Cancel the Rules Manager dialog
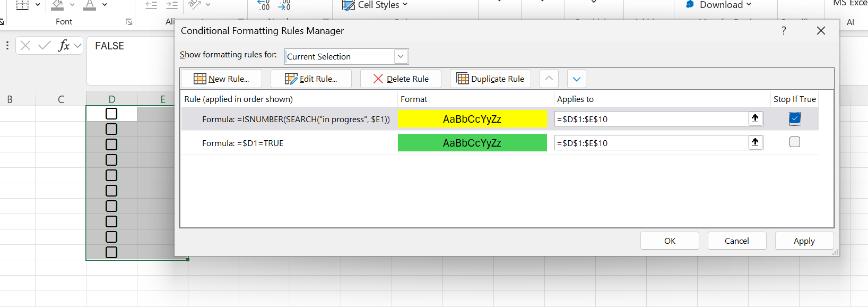This screenshot has height=307, width=868. click(x=737, y=241)
